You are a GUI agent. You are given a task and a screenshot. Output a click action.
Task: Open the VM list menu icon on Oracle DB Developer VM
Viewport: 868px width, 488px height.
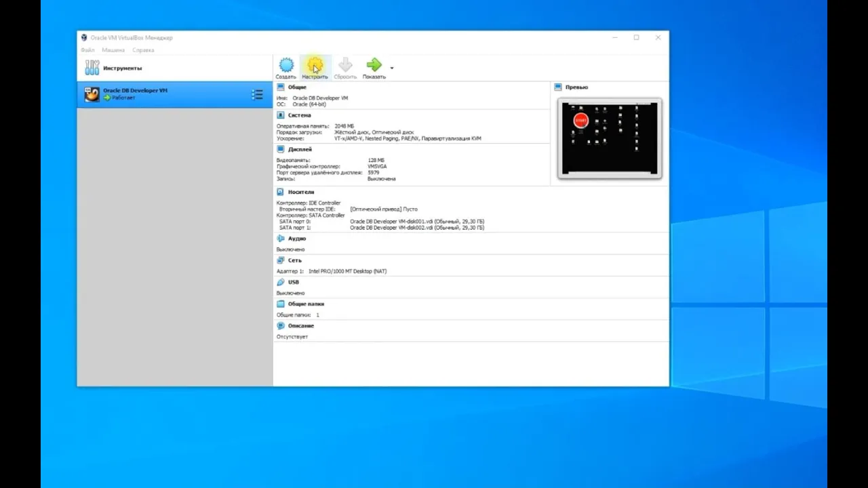coord(257,95)
